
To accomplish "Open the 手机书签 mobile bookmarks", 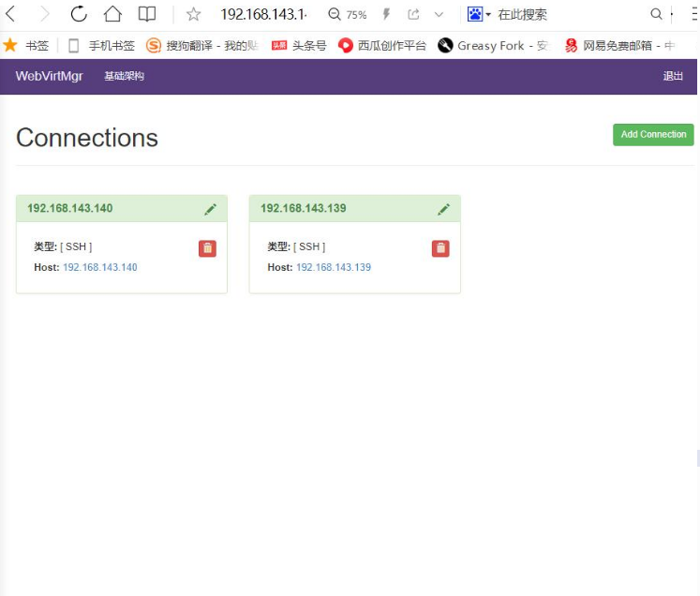I will tap(101, 46).
